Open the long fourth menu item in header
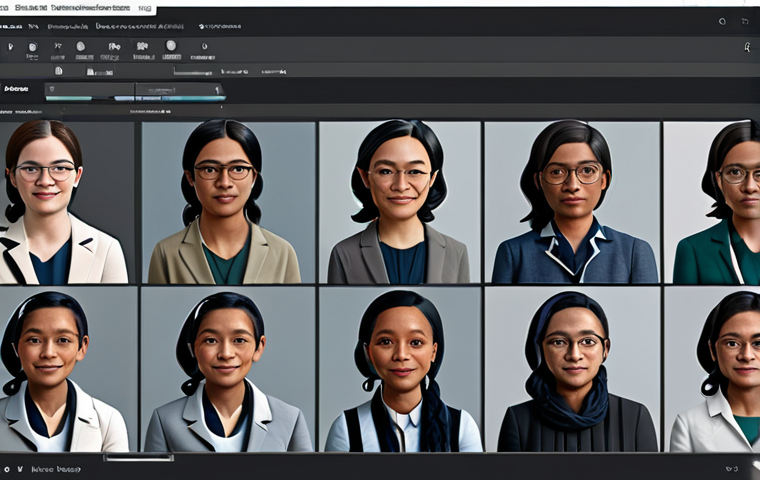The image size is (760, 480). (x=140, y=26)
